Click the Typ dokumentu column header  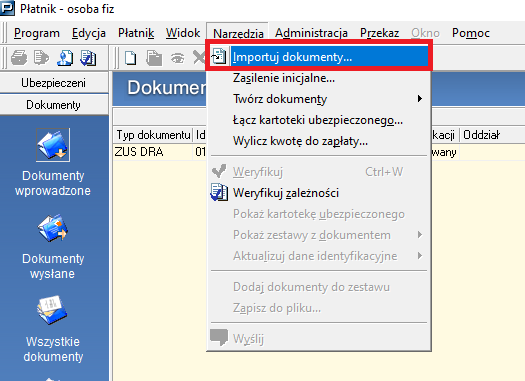153,135
